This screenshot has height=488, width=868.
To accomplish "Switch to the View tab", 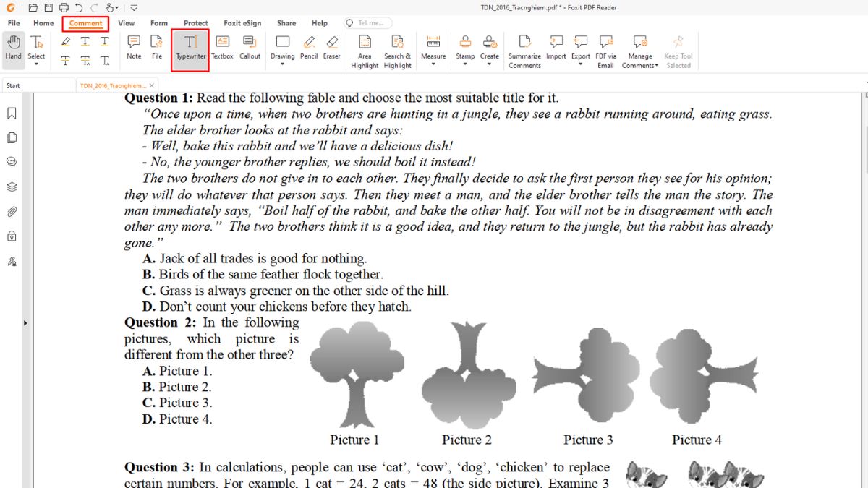I will [x=127, y=23].
